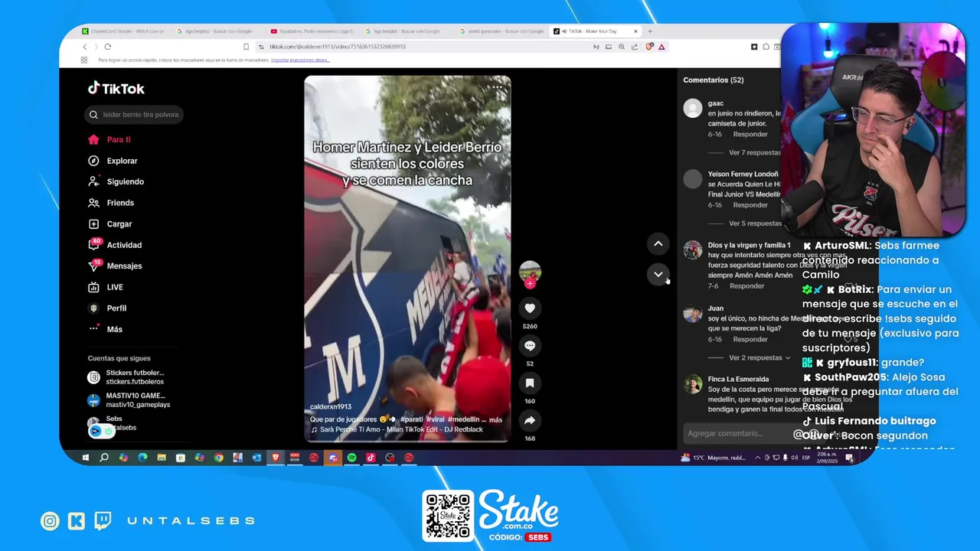Go to next video with down arrow
This screenshot has width=980, height=551.
658,274
